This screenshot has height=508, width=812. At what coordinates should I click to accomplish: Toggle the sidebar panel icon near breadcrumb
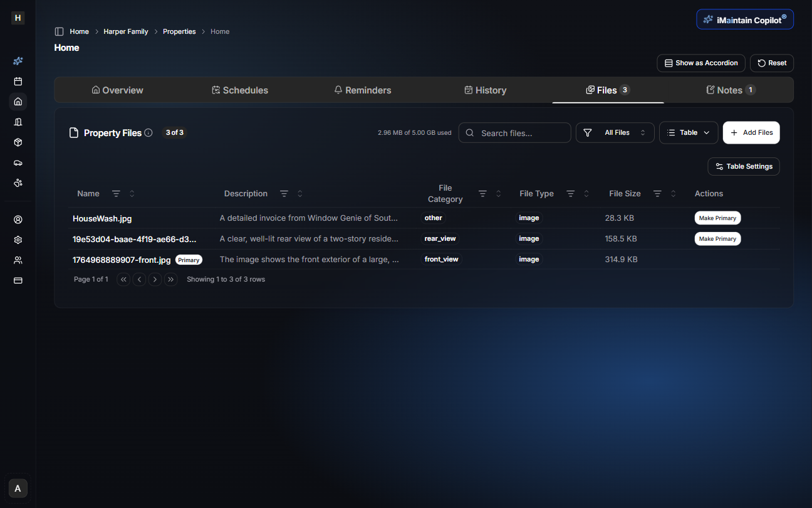59,31
